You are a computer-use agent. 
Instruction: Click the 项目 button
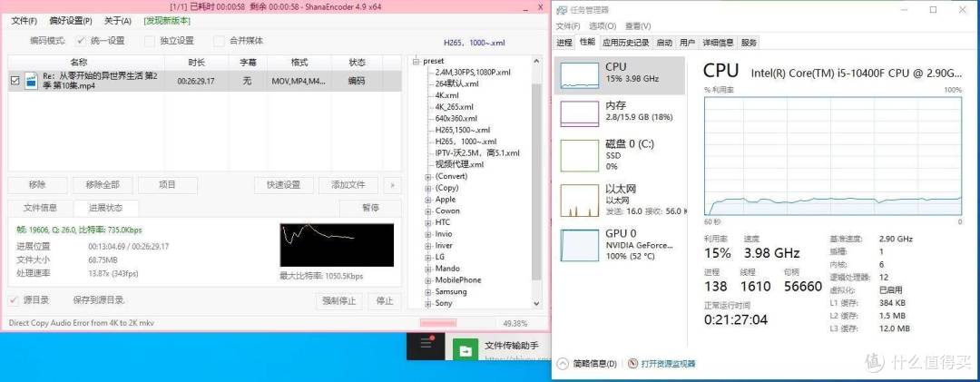point(168,185)
